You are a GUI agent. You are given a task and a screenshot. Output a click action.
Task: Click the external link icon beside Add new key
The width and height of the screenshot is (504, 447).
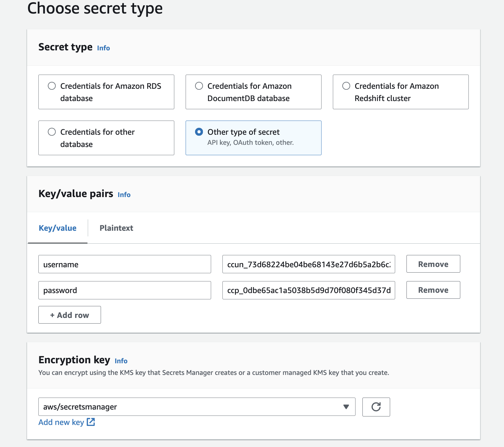pos(91,422)
